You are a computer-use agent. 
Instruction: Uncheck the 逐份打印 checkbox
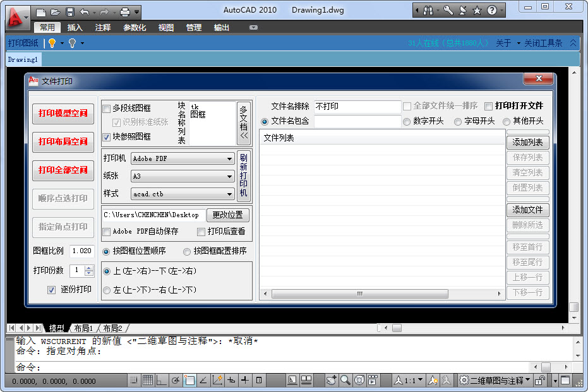click(x=51, y=290)
